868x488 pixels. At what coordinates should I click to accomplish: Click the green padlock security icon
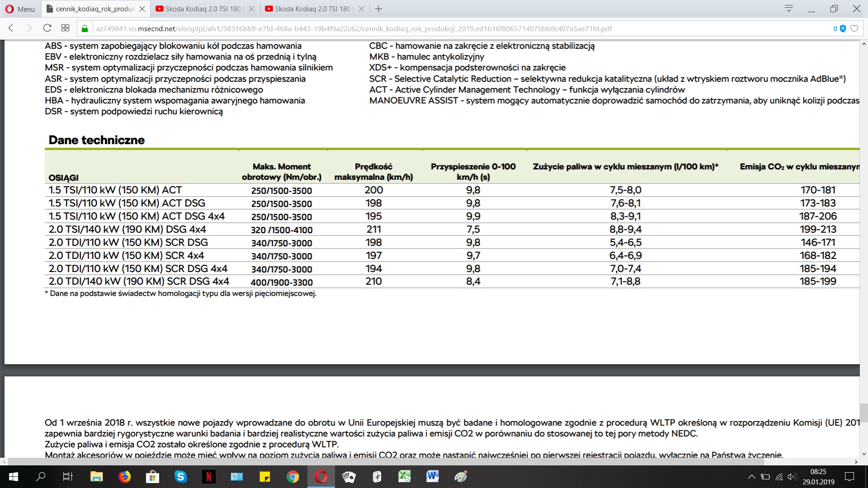tap(85, 28)
